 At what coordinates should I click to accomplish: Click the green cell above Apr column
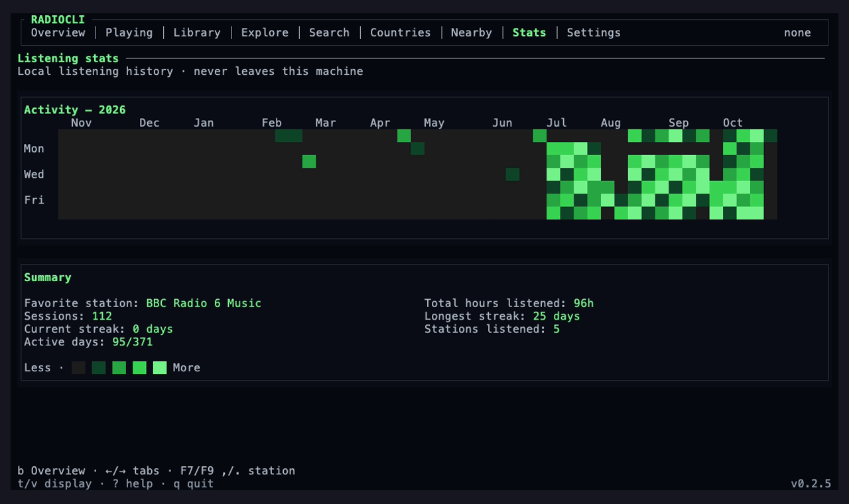pos(404,136)
